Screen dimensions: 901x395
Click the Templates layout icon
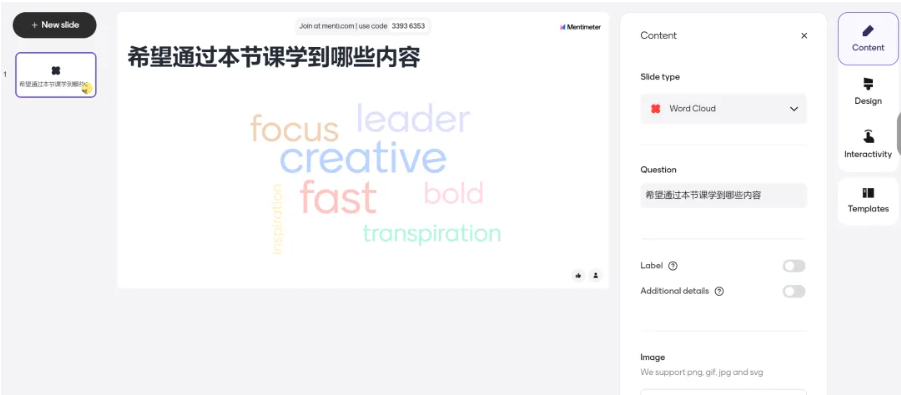[868, 193]
